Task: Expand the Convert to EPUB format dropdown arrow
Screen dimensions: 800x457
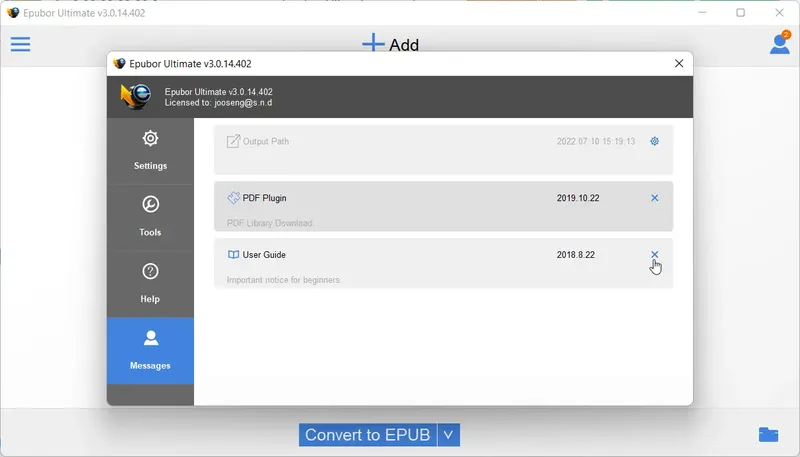Action: [x=448, y=435]
